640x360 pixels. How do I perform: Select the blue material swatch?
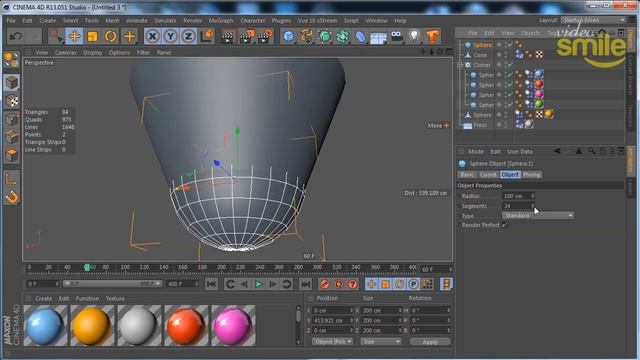45,325
